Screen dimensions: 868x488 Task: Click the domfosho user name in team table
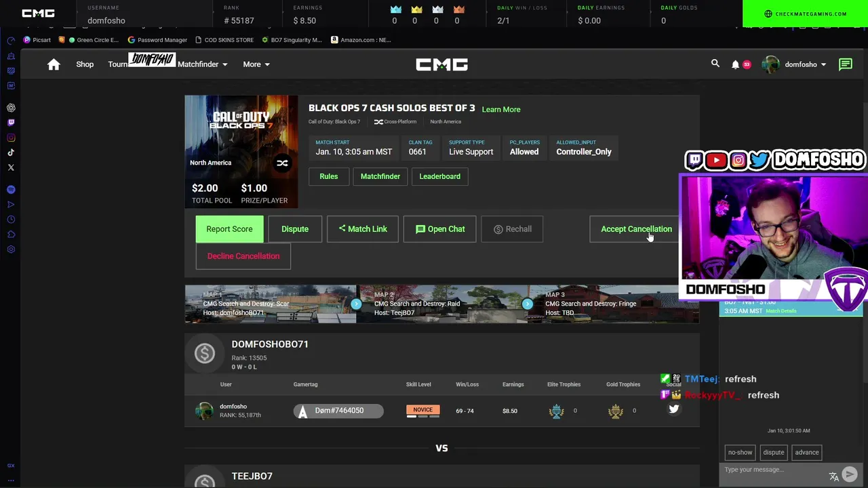[233, 406]
